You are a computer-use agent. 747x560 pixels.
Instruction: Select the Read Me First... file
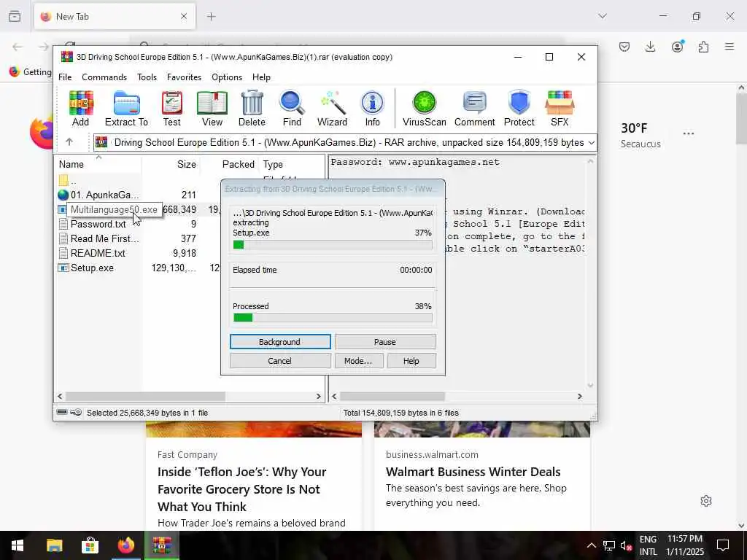[98, 238]
